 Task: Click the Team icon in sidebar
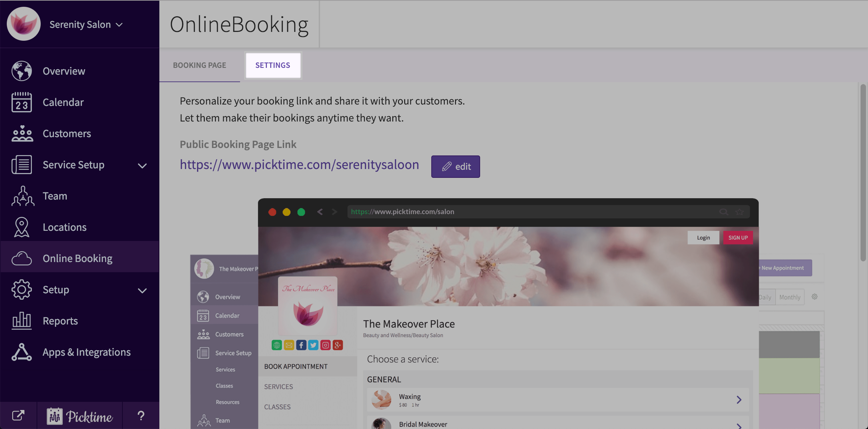pos(22,196)
